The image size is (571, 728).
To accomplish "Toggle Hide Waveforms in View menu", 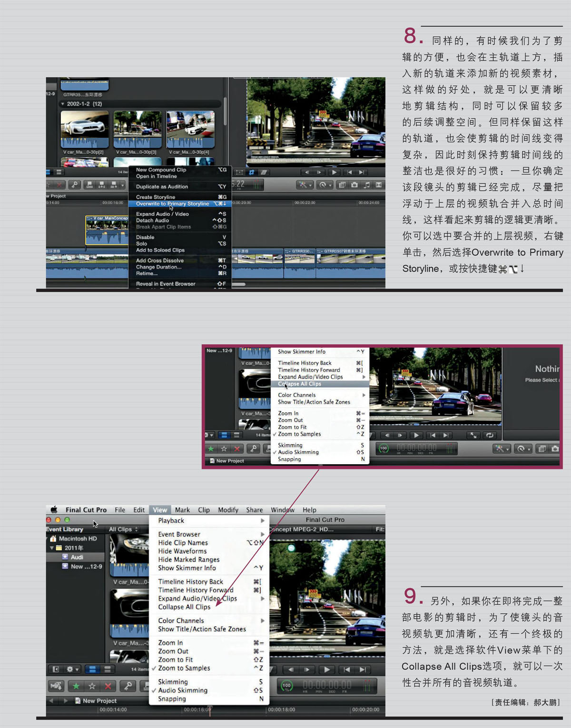I will coord(210,551).
